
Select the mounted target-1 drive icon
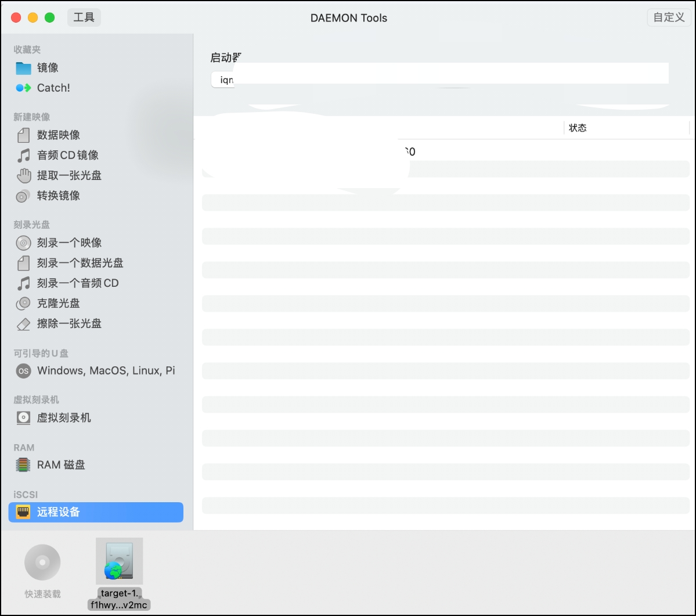coord(119,561)
